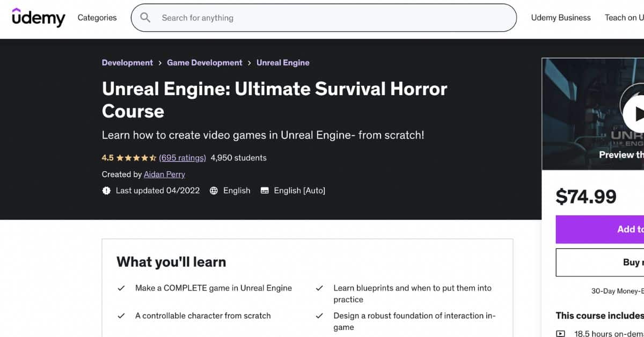Click the Udemy logo
The width and height of the screenshot is (644, 337).
click(38, 17)
